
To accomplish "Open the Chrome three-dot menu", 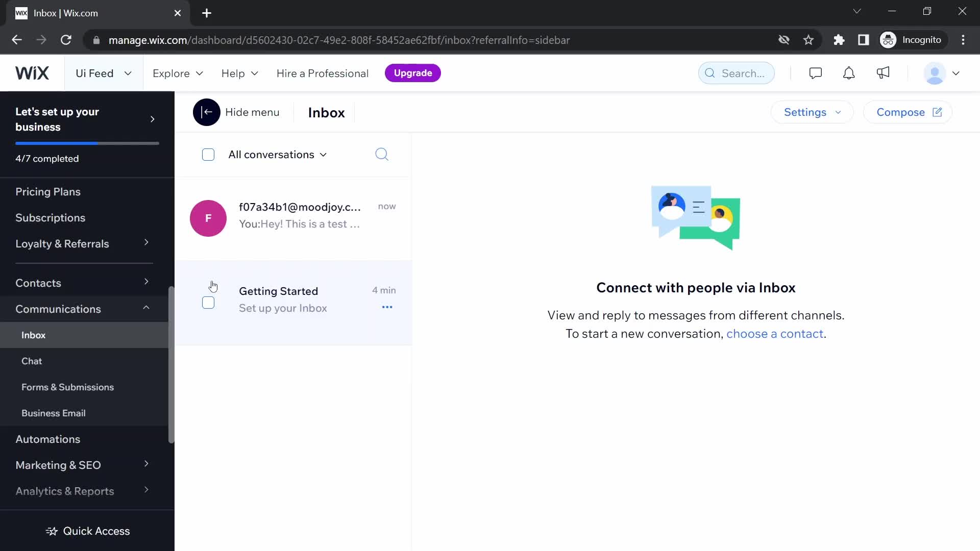I will coord(963,40).
